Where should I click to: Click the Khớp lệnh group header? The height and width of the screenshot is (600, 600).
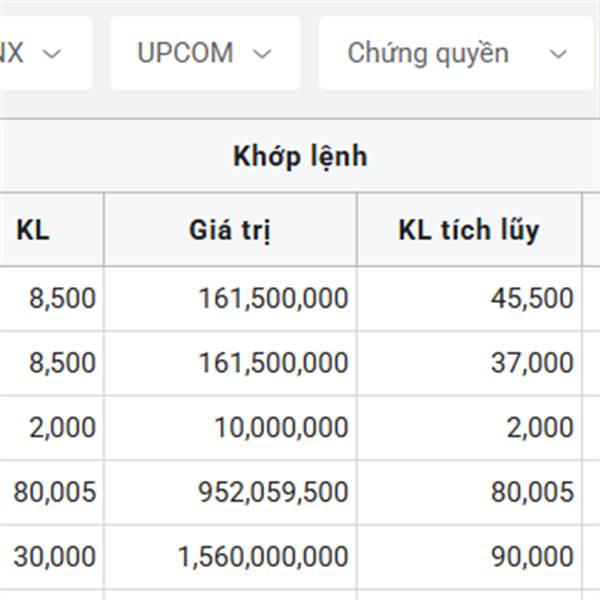(x=300, y=157)
